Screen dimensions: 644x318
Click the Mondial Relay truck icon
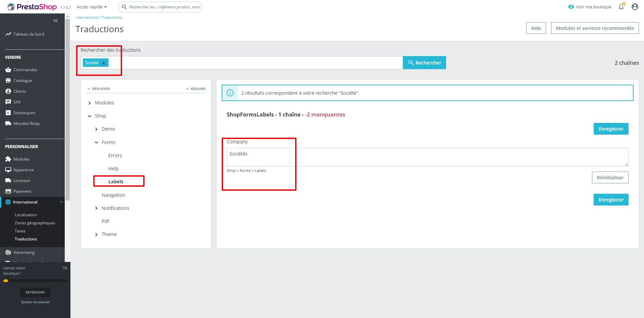click(x=8, y=124)
